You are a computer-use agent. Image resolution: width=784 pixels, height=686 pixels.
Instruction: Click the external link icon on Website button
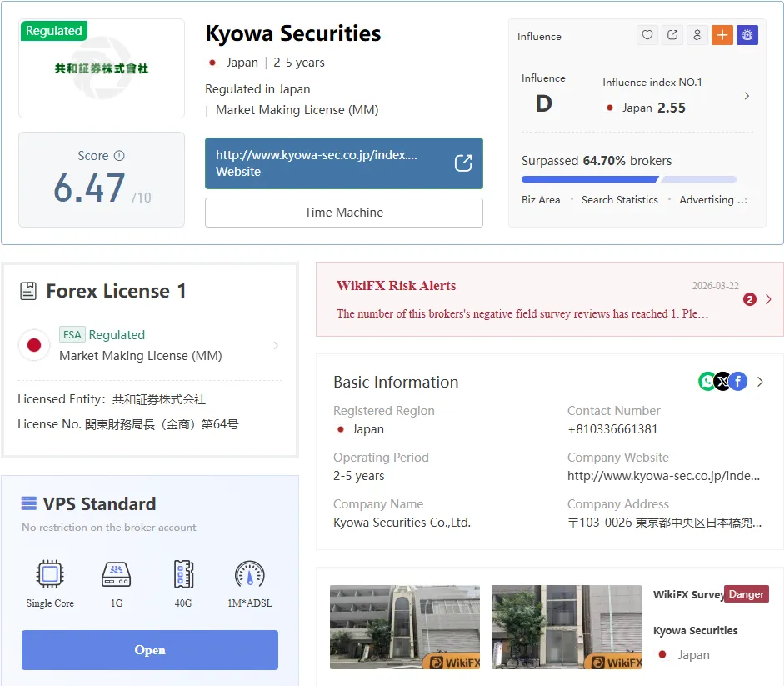point(463,163)
